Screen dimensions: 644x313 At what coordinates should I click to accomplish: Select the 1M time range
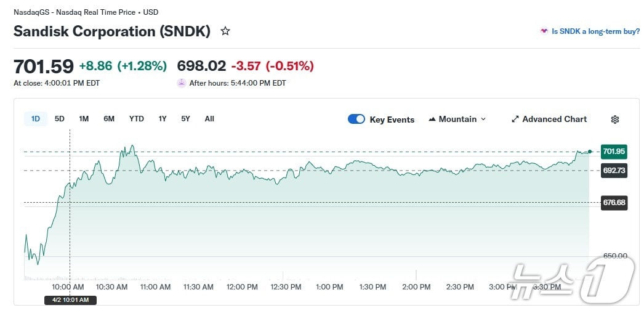coord(84,119)
